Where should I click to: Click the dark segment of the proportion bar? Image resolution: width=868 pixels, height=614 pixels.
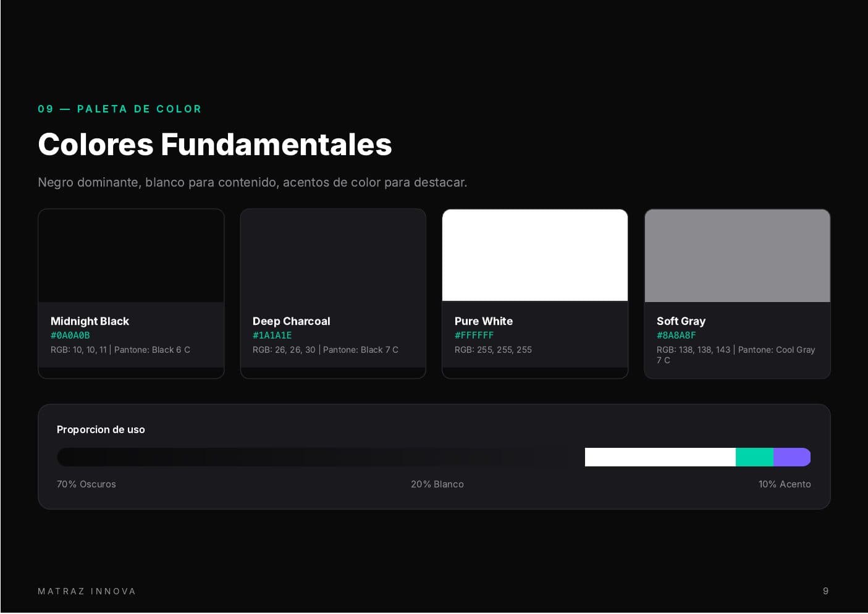pyautogui.click(x=320, y=457)
